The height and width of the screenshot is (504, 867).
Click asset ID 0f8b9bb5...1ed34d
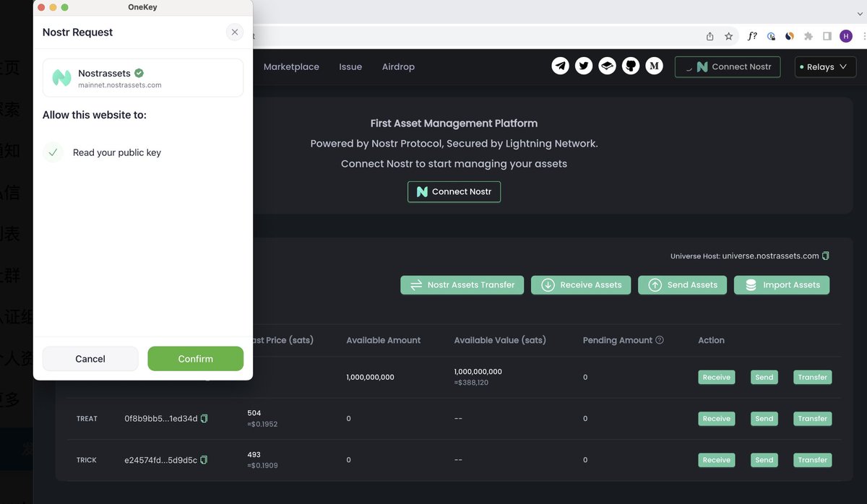pyautogui.click(x=161, y=419)
